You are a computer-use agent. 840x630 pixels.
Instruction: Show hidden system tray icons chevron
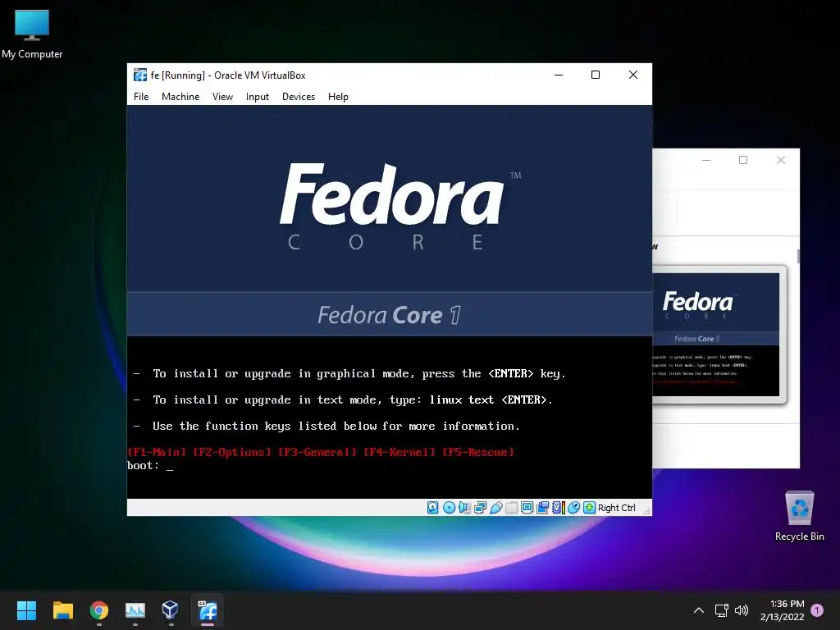click(699, 610)
